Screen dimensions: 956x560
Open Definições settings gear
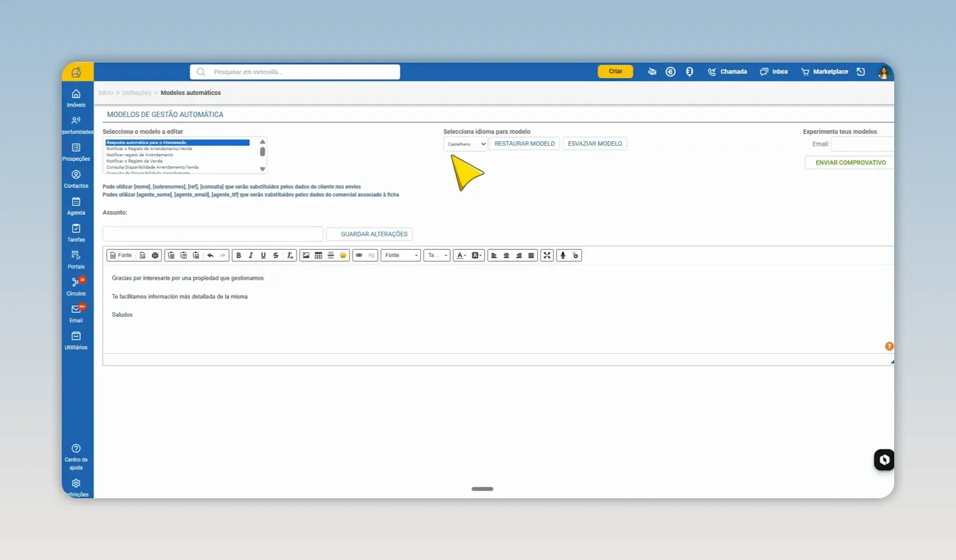pyautogui.click(x=76, y=488)
